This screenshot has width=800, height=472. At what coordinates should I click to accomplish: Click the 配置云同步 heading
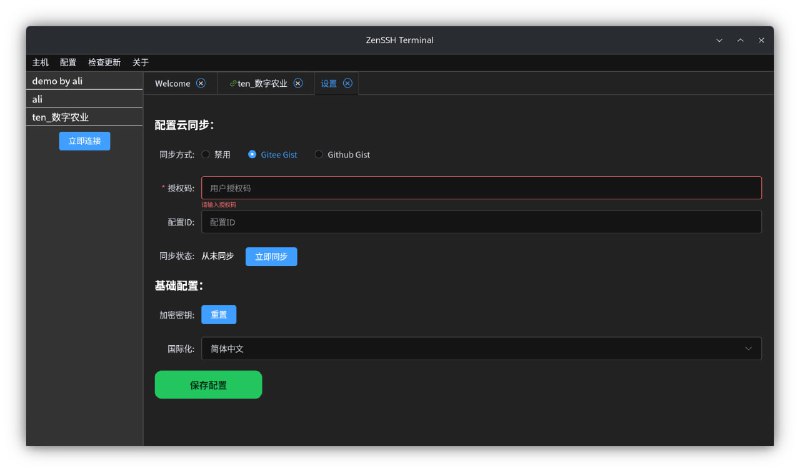pyautogui.click(x=184, y=125)
